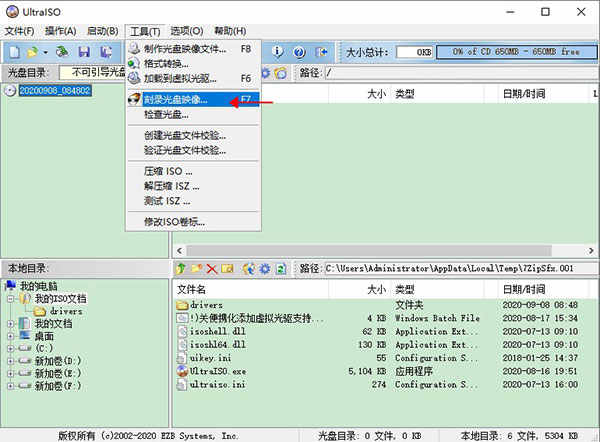Choose 检查光盘... from the Tools menu
The image size is (600, 442).
coord(193,114)
